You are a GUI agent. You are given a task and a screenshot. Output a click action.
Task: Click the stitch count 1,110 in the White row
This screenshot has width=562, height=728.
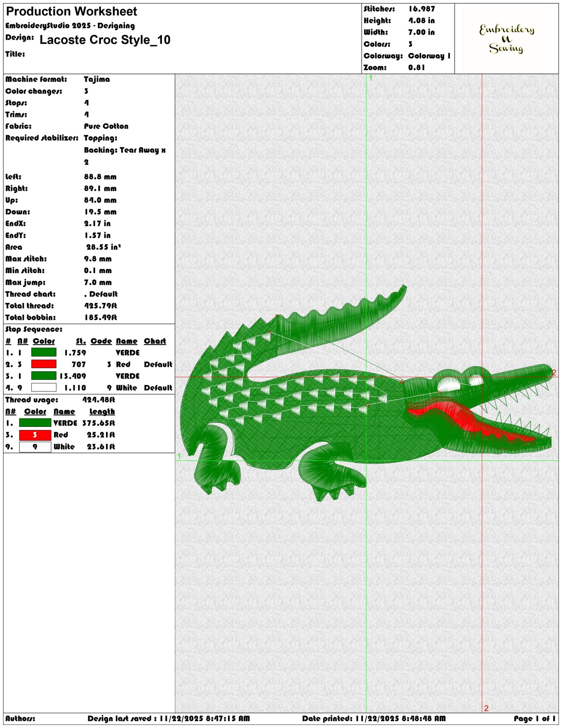click(x=75, y=388)
